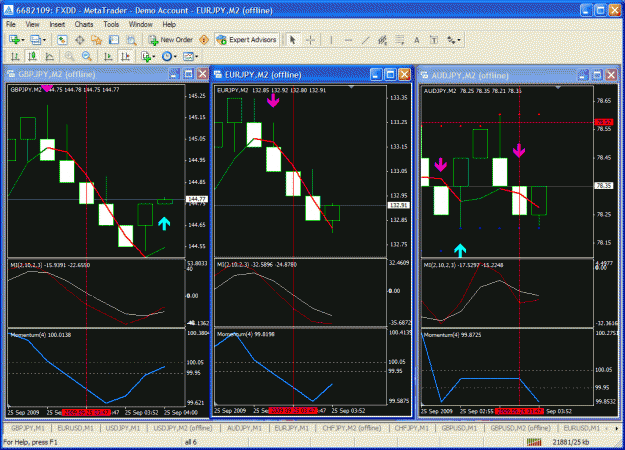This screenshot has width=625, height=450.
Task: Open the Charts menu
Action: [x=84, y=24]
